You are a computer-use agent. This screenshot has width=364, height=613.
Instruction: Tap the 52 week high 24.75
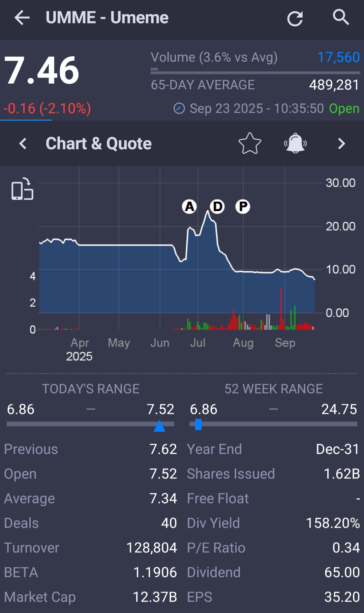(x=339, y=409)
